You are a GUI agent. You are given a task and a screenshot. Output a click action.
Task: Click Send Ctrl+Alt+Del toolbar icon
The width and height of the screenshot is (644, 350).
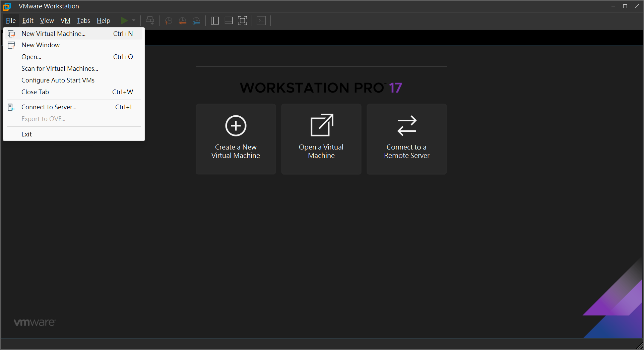coord(150,21)
